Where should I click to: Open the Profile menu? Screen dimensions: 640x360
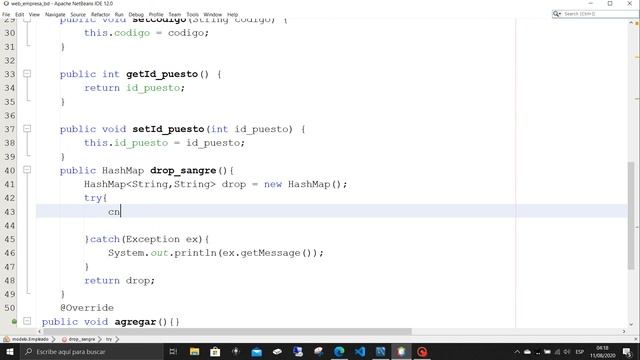[x=156, y=14]
